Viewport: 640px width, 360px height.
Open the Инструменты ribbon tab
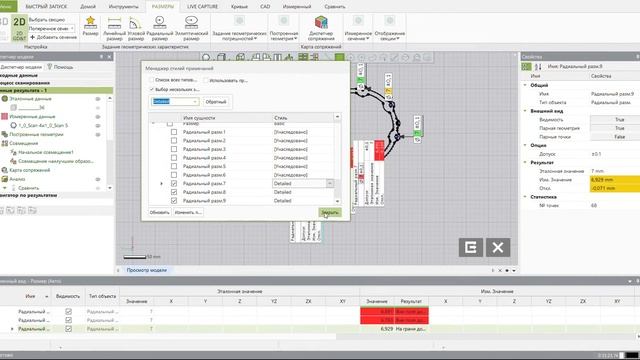124,7
